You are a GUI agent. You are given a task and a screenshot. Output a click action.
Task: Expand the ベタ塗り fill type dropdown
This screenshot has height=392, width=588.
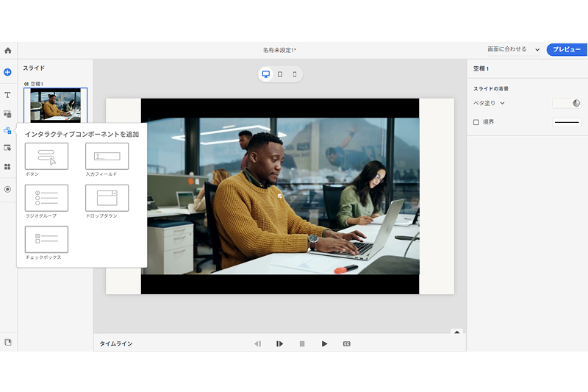coord(490,103)
